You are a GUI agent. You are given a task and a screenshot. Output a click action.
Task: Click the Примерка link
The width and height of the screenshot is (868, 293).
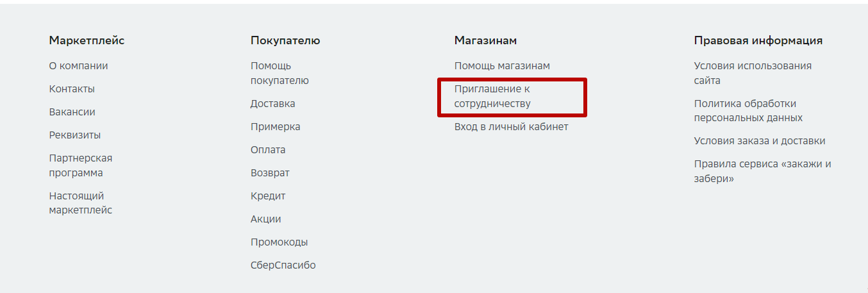(x=276, y=126)
